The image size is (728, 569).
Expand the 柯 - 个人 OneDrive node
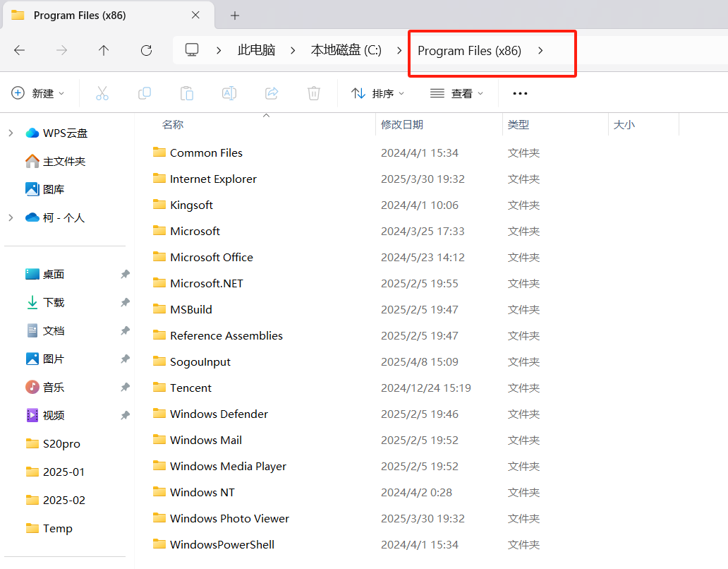11,217
